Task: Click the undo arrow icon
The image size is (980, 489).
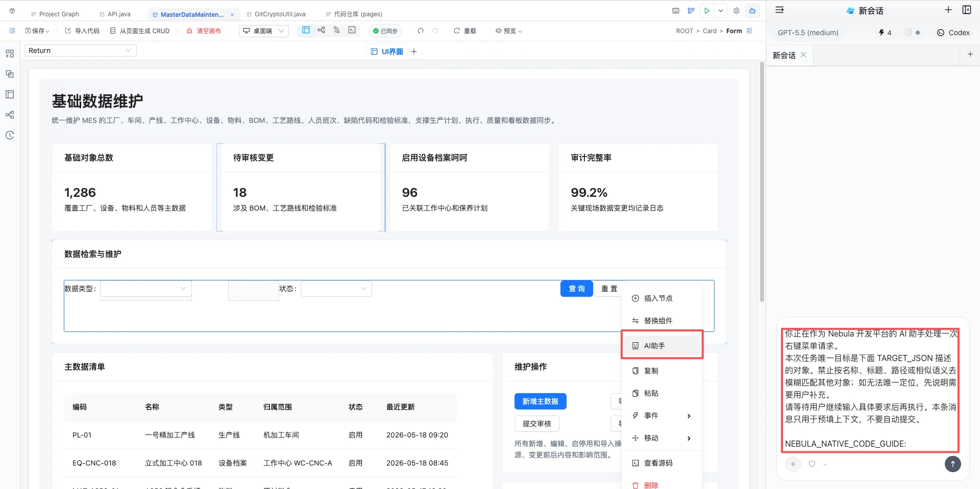Action: pos(421,31)
